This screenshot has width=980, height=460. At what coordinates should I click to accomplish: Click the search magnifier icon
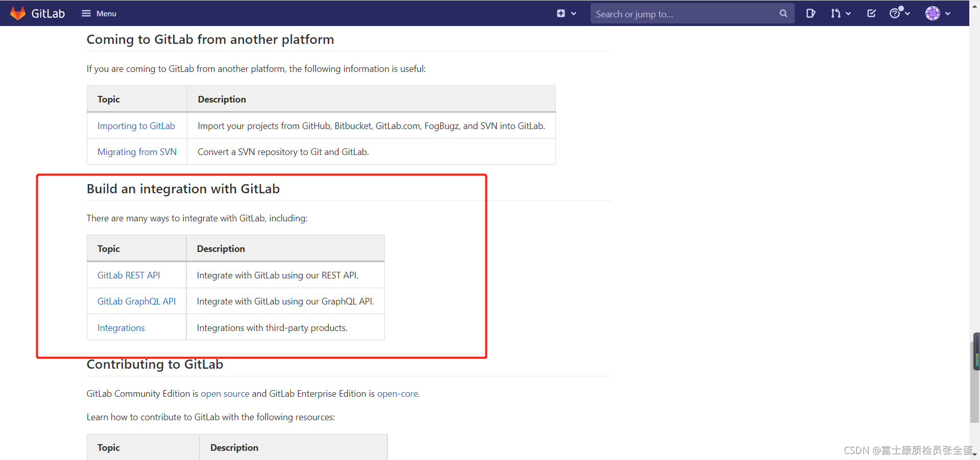point(783,14)
